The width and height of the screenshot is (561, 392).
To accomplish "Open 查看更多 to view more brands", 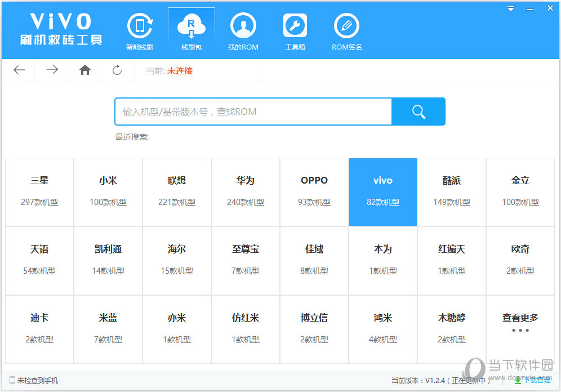I will click(520, 329).
